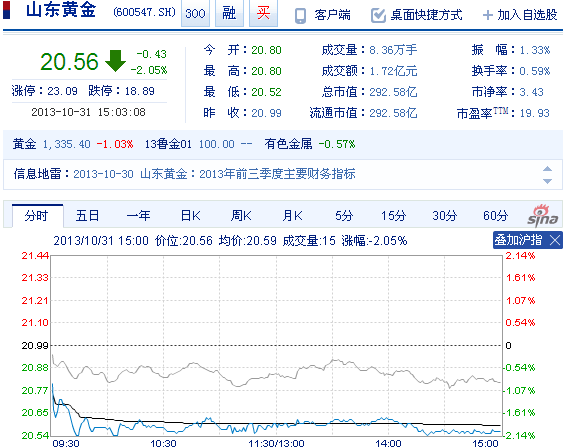Viewport: 565px width, 448px height.
Task: Open the 2013年前三季度主要财务指标 news link
Action: 277,174
